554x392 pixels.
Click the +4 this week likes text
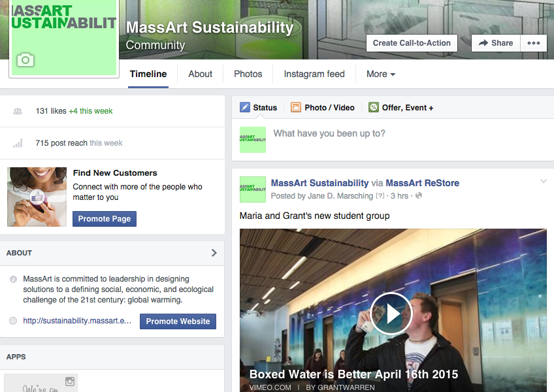click(x=90, y=111)
